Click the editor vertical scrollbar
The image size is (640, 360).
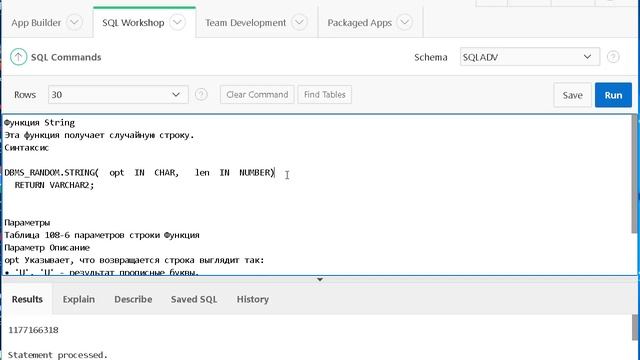(x=634, y=174)
